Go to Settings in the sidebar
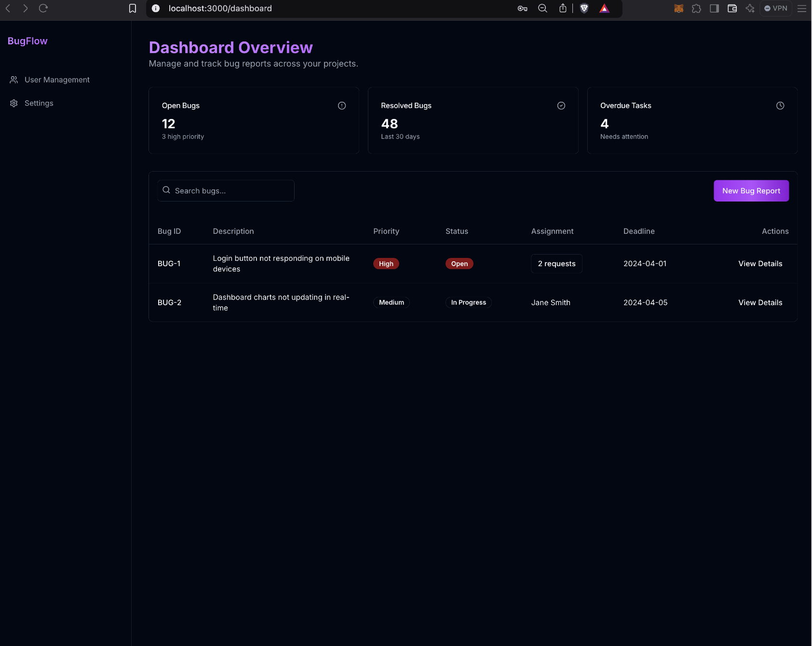Image resolution: width=812 pixels, height=646 pixels. click(x=39, y=103)
